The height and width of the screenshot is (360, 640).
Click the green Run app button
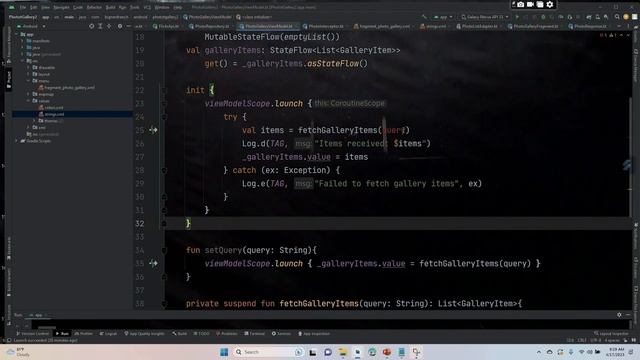517,17
